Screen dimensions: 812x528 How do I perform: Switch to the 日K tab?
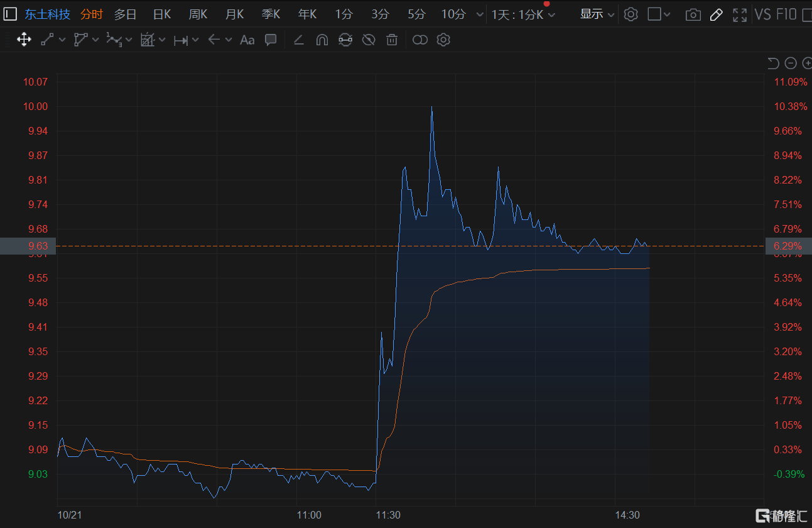[162, 14]
